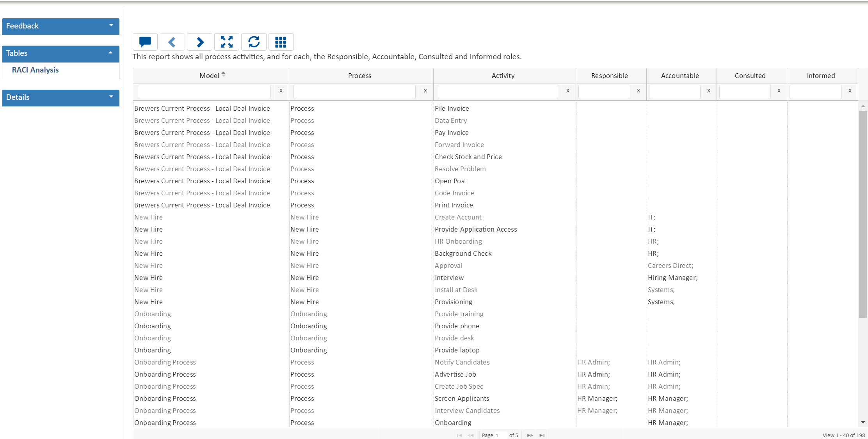Image resolution: width=868 pixels, height=439 pixels.
Task: Go to next page in pager
Action: click(x=530, y=435)
